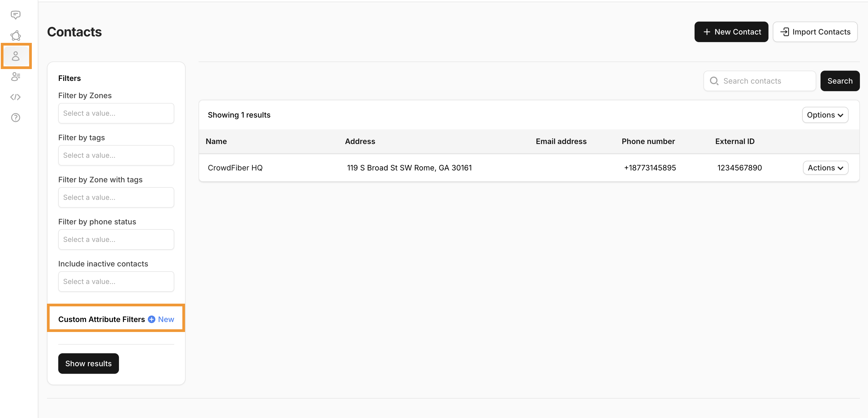This screenshot has height=418, width=868.
Task: Open the Actions dropdown for CrowdFiber HQ
Action: coord(826,167)
